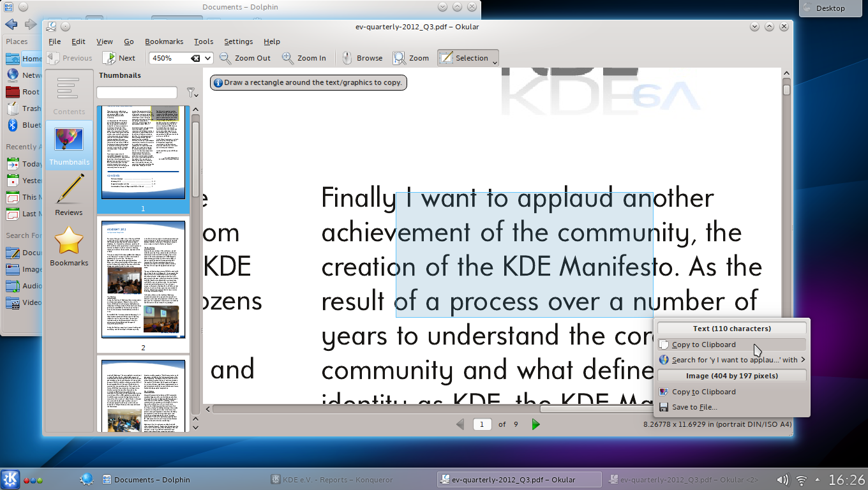Screen dimensions: 868x490
Task: Open the Home place in Dolphin
Action: point(23,59)
